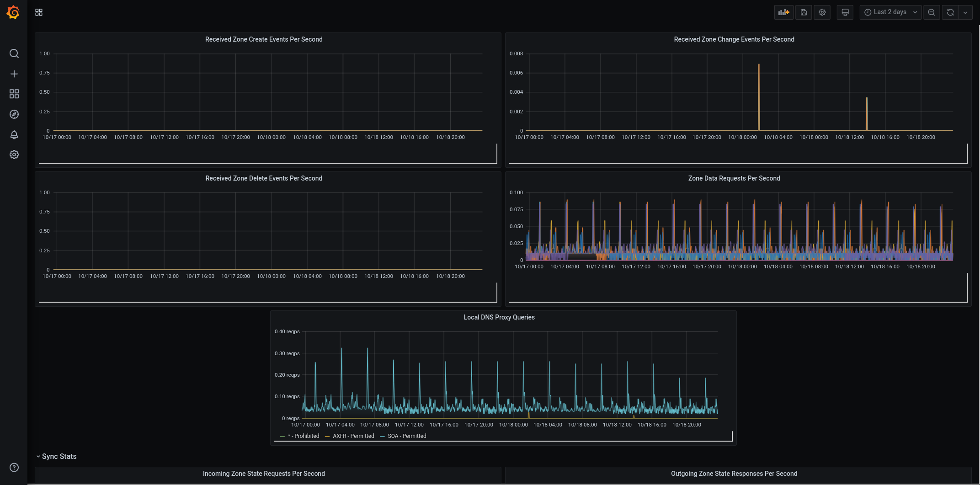Open Received Zone Create Events panel title menu

pos(264,39)
